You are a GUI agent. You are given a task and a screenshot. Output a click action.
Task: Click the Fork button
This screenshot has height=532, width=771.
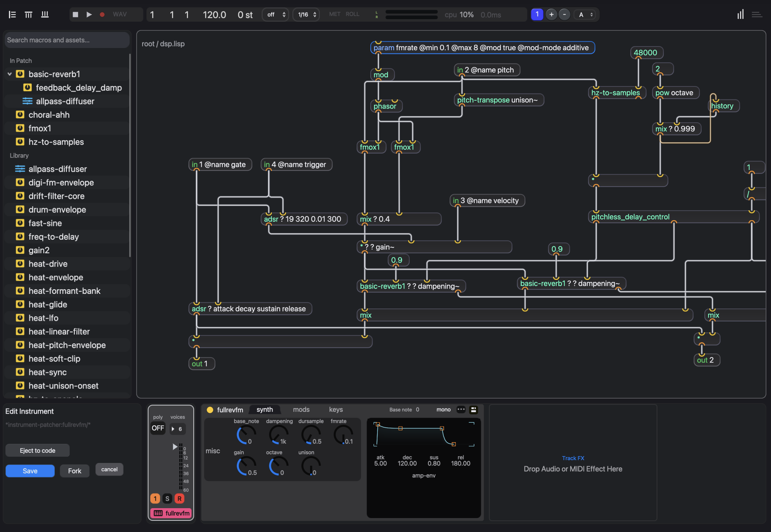pyautogui.click(x=75, y=471)
